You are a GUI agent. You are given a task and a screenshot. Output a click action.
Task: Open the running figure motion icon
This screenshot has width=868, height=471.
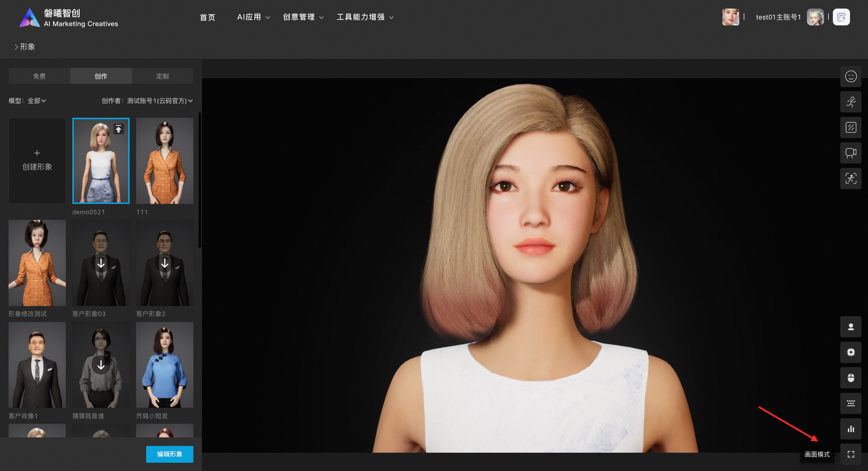pos(851,102)
